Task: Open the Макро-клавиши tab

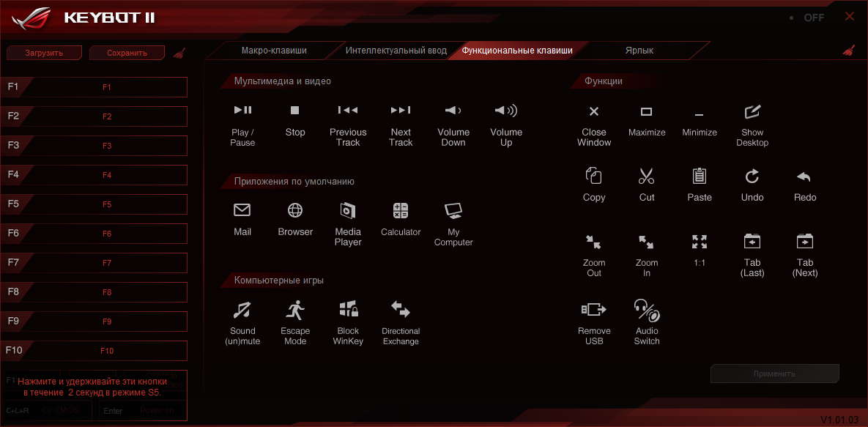Action: click(x=274, y=51)
